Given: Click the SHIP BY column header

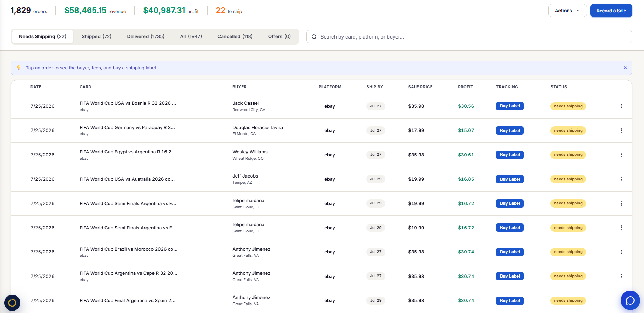Looking at the screenshot, I should pyautogui.click(x=375, y=87).
